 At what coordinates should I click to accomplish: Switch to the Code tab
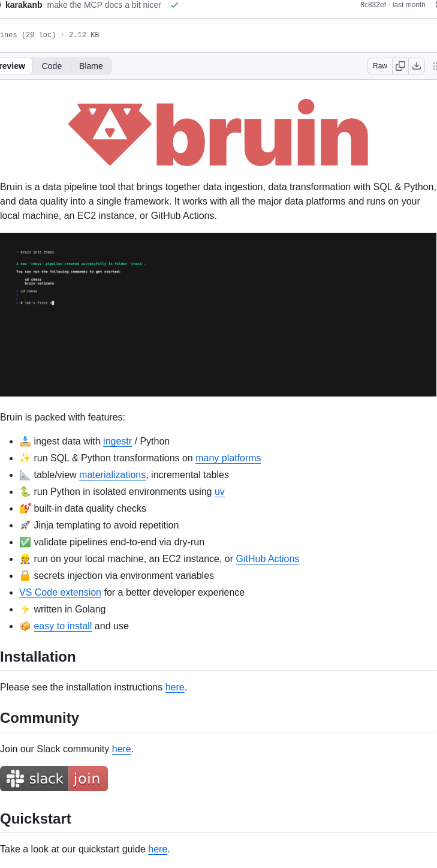[x=52, y=66]
